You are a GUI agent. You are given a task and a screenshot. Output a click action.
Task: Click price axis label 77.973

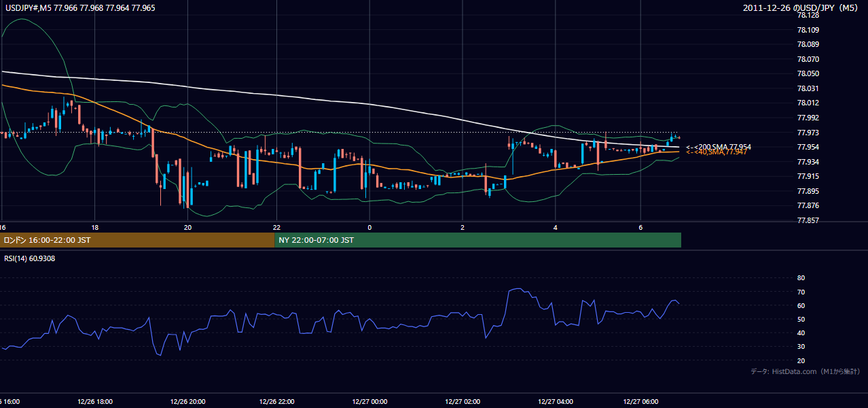[808, 133]
